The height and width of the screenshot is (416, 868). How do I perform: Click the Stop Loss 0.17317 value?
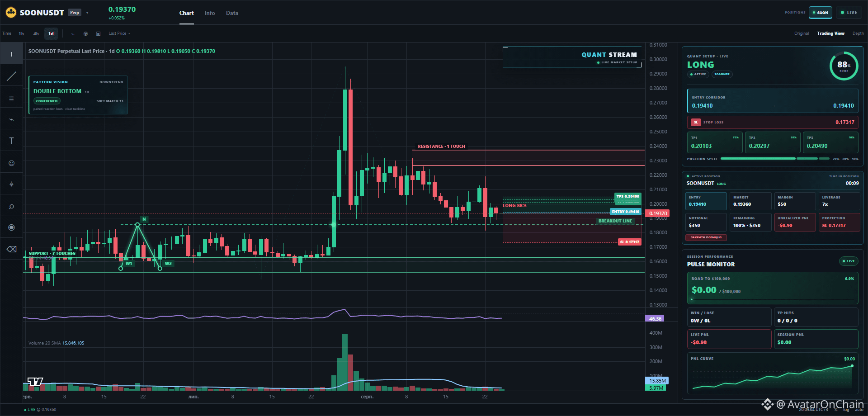coord(845,122)
